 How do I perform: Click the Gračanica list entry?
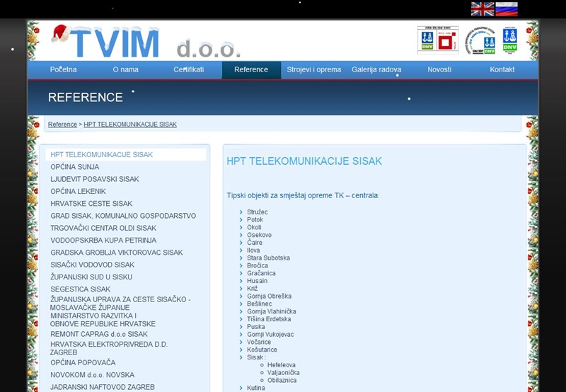tap(261, 273)
